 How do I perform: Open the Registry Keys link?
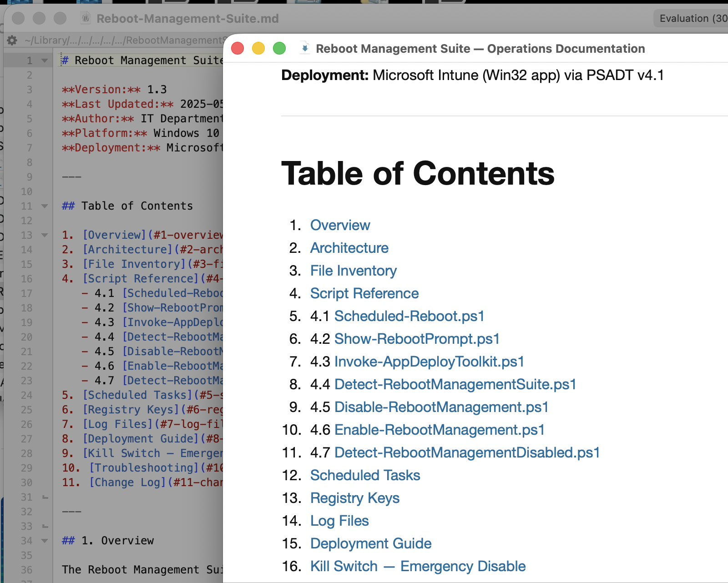coord(354,498)
